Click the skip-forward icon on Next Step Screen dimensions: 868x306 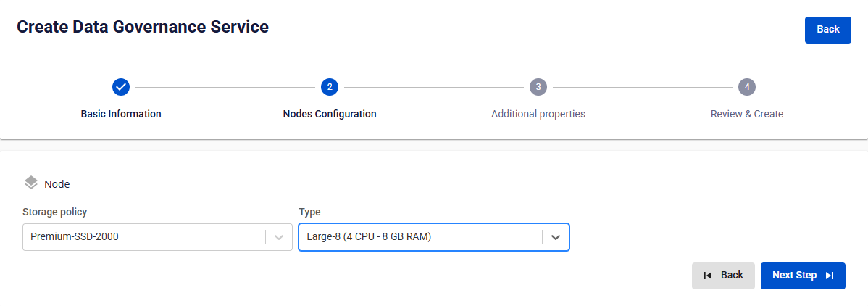tap(830, 276)
